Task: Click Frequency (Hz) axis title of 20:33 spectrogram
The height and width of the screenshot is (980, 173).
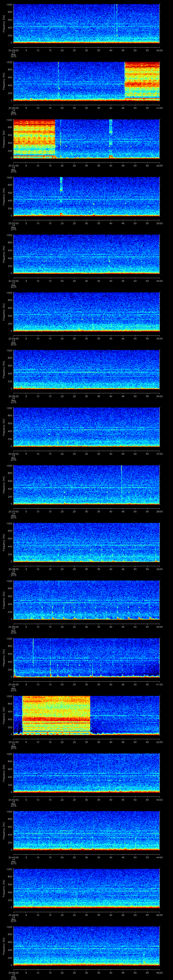Action: 4,254
